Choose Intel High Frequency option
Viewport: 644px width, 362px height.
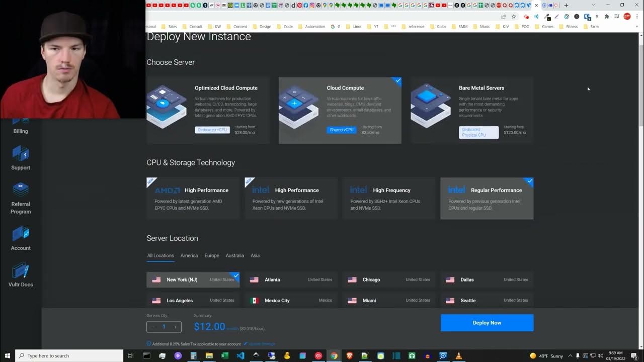point(388,198)
